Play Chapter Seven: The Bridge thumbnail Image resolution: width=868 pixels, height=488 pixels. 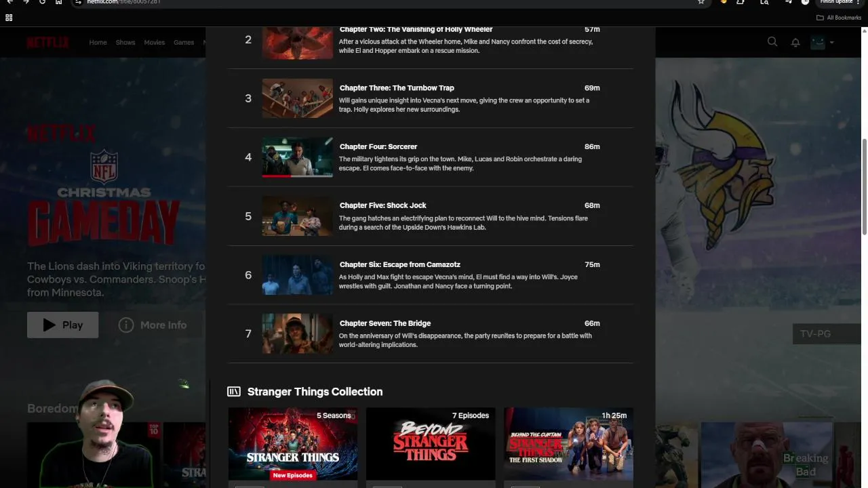pos(298,333)
